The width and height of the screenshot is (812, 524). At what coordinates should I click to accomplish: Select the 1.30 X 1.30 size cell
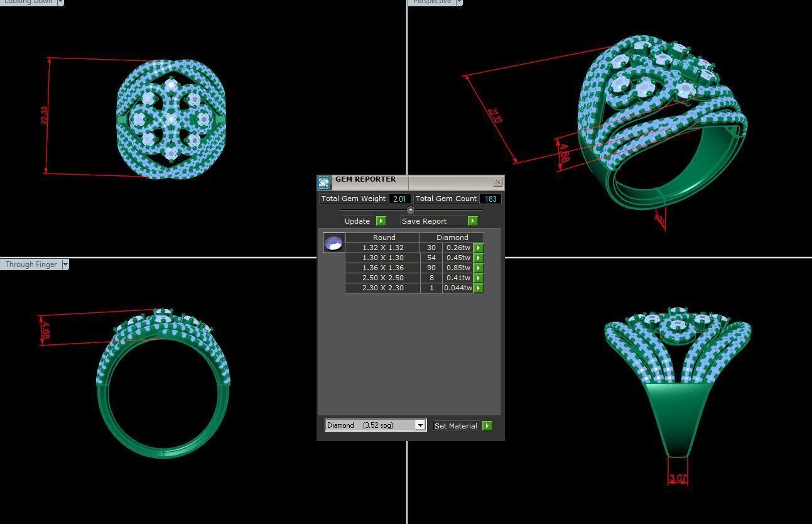pos(383,258)
